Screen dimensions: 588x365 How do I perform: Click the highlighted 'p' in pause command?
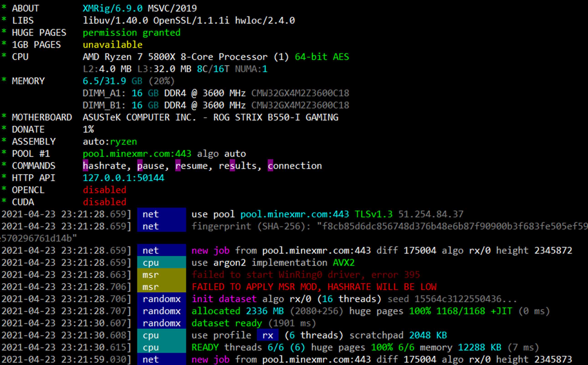coord(140,166)
